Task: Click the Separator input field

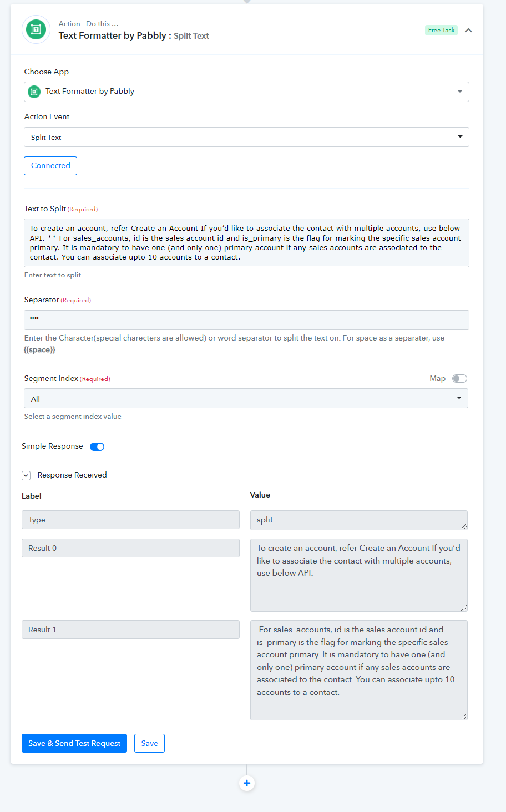Action: point(246,320)
